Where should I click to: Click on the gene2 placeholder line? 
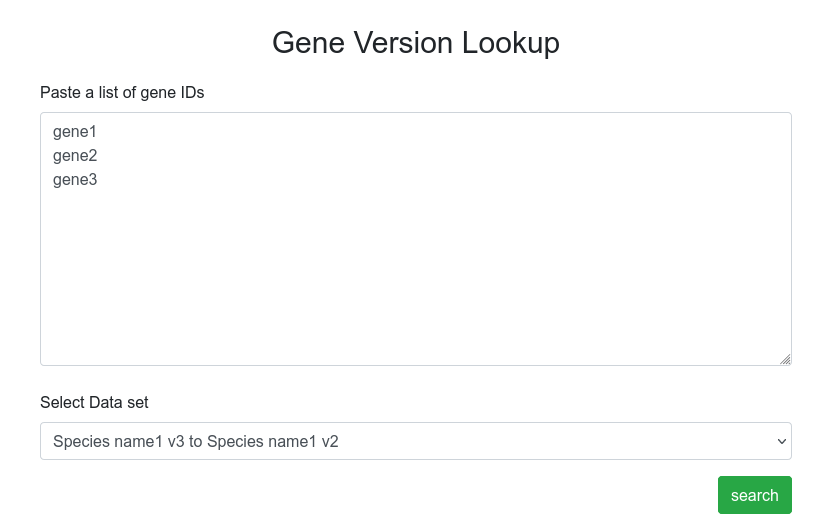[75, 155]
